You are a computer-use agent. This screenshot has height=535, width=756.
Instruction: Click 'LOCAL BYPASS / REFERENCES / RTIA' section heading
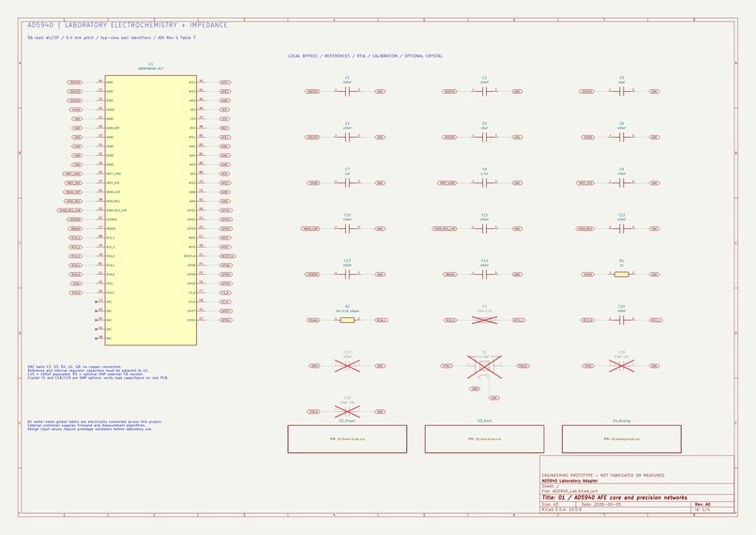[365, 56]
